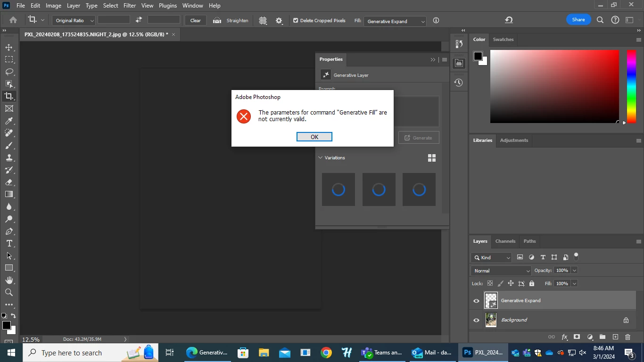The width and height of the screenshot is (644, 362).
Task: Toggle lock image pixels
Action: pyautogui.click(x=500, y=283)
